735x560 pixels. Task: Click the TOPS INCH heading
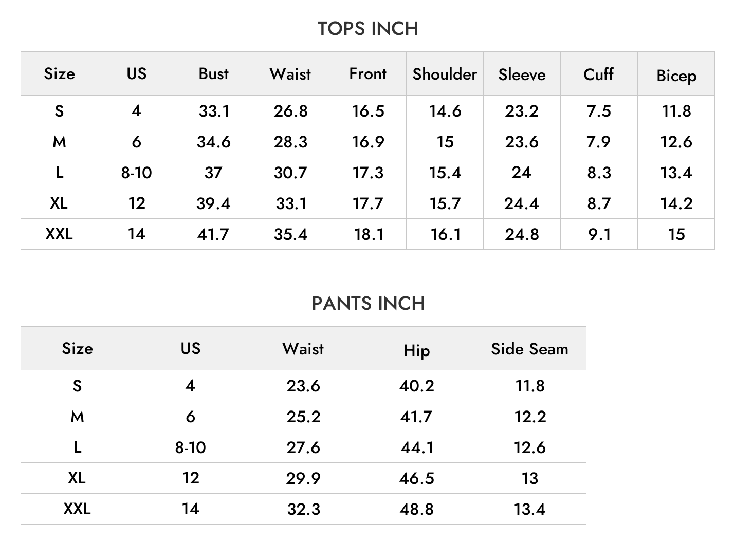click(x=367, y=29)
